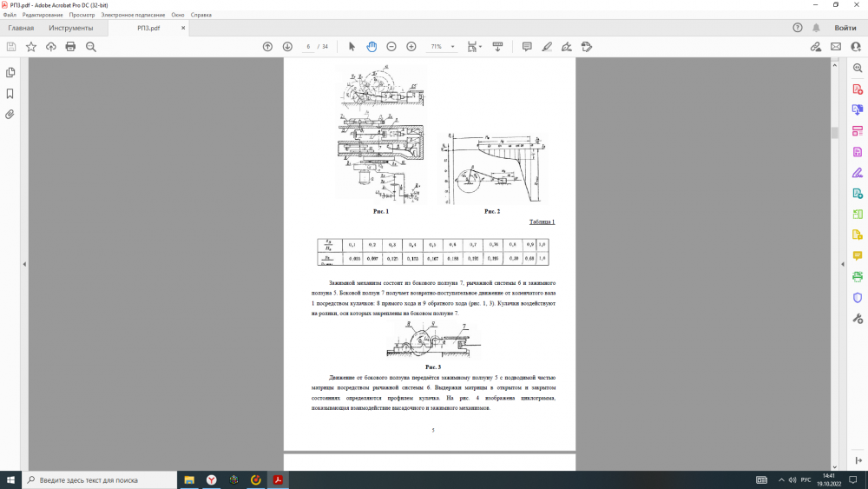Open find text with the magnifier icon
Screen dimensions: 868x489
[91, 47]
